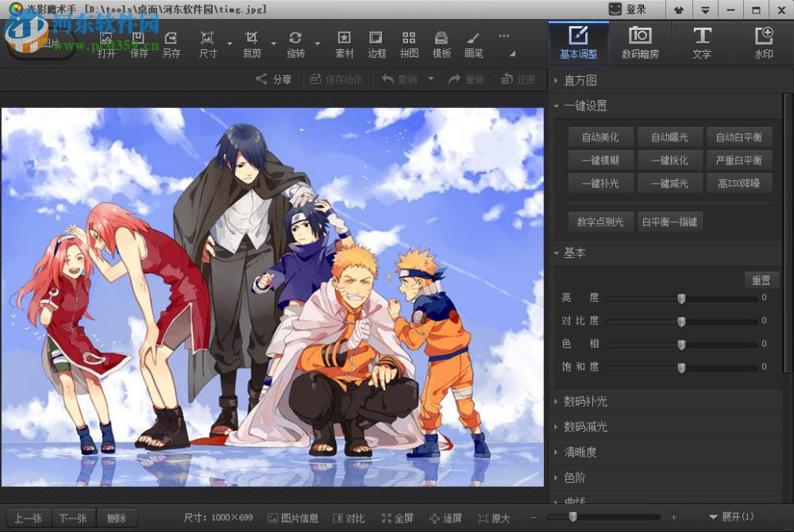
Task: Apply 自动美化 auto beautify
Action: [600, 137]
